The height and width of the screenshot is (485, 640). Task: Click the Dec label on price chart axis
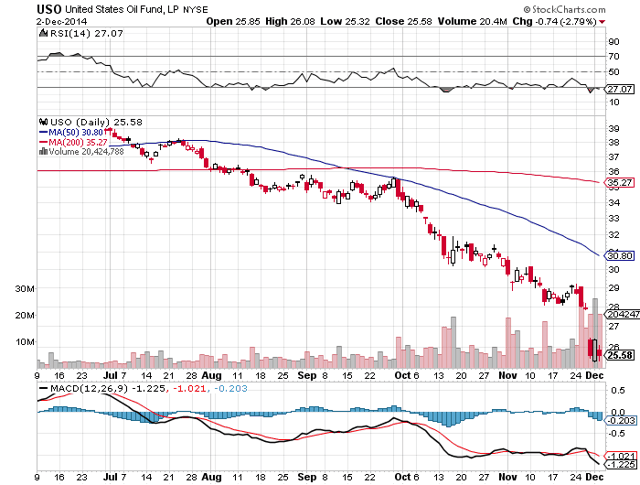click(594, 376)
